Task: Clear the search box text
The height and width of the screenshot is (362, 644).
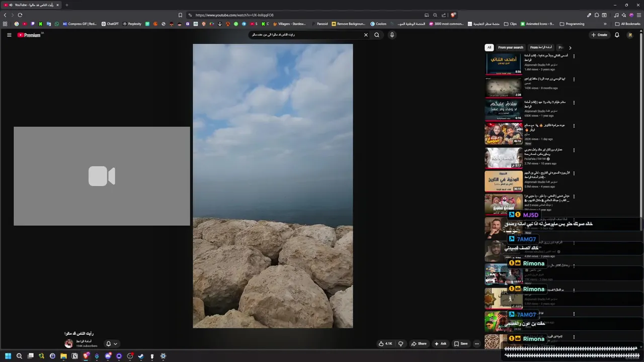Action: coord(366,35)
